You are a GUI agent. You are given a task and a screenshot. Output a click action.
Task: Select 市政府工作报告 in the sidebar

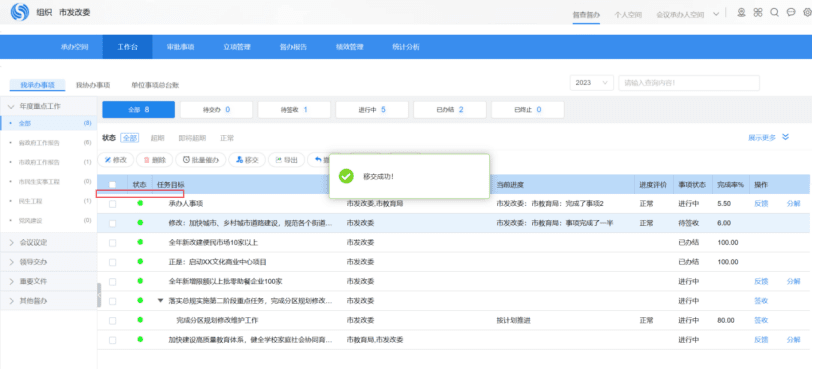coord(39,162)
